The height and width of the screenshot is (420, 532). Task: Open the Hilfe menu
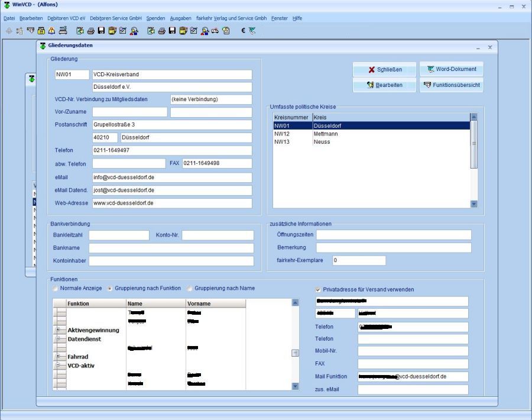(x=297, y=18)
